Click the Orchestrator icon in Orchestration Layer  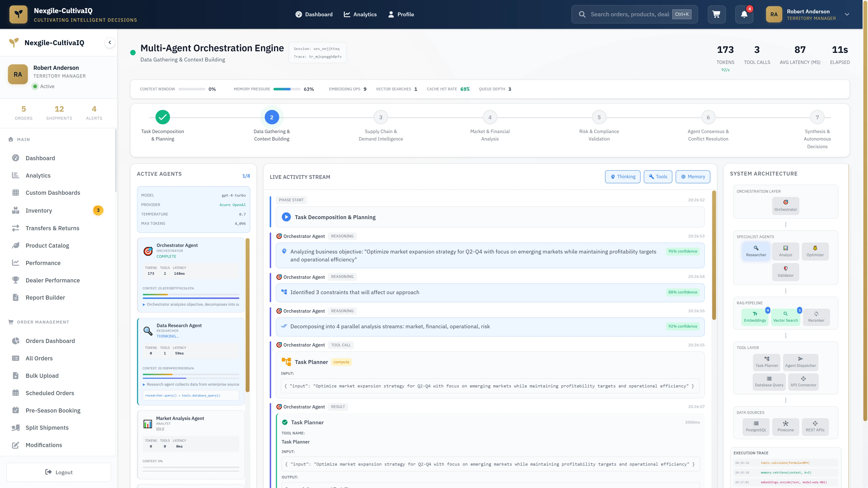click(785, 206)
